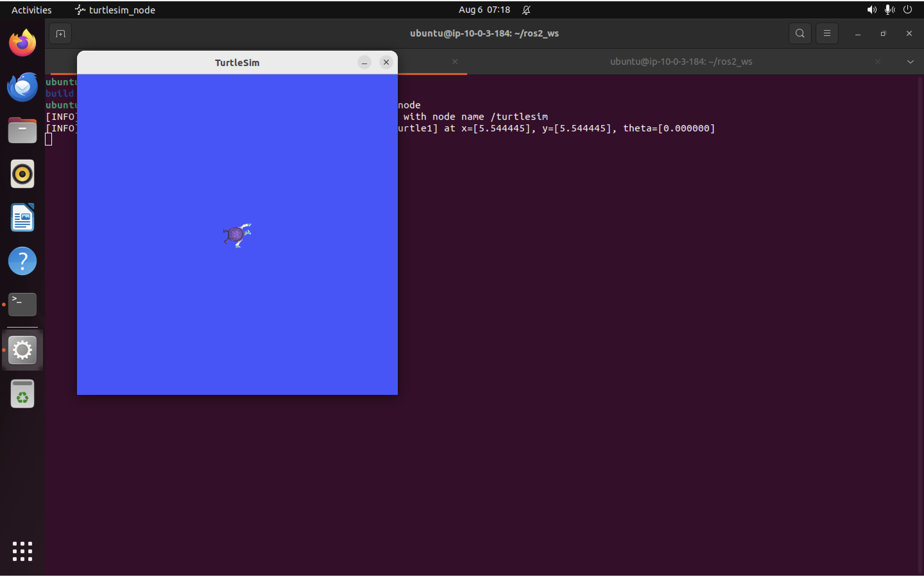Adjust the speaker volume indicator
This screenshot has height=577, width=924.
pos(872,10)
